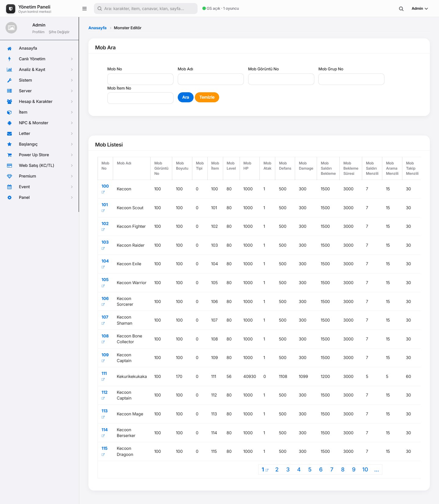This screenshot has width=439, height=504.
Task: Click the hamburger menu toggle icon
Action: click(84, 9)
